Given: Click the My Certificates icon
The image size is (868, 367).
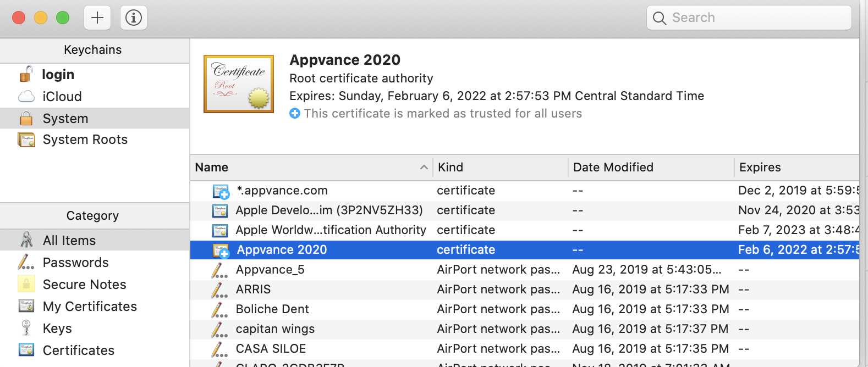Looking at the screenshot, I should click(x=26, y=306).
